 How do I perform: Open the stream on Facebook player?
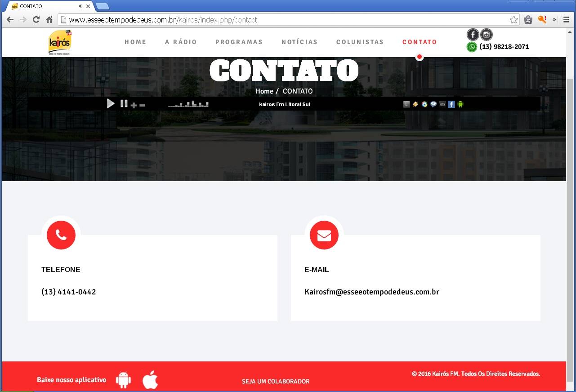click(x=451, y=104)
